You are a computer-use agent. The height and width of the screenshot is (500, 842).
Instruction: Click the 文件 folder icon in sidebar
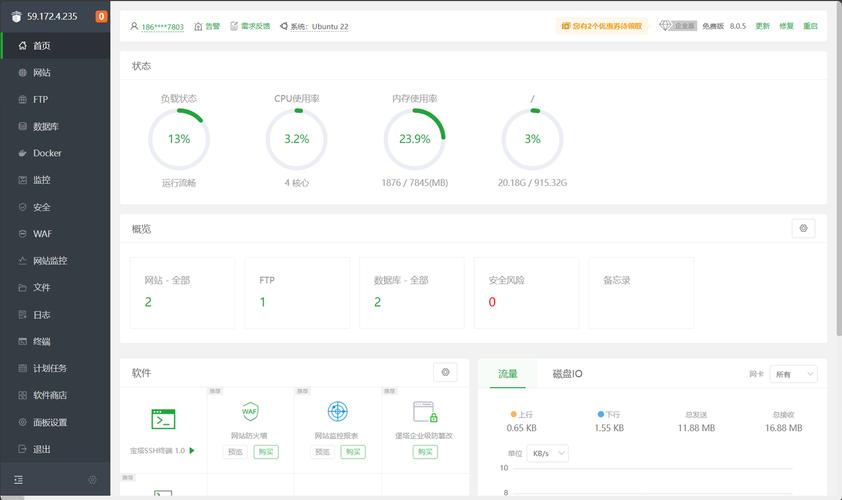point(23,288)
